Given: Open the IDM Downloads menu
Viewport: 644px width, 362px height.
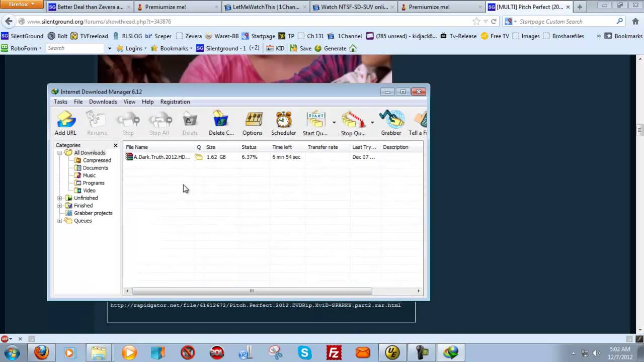Looking at the screenshot, I should (x=103, y=102).
